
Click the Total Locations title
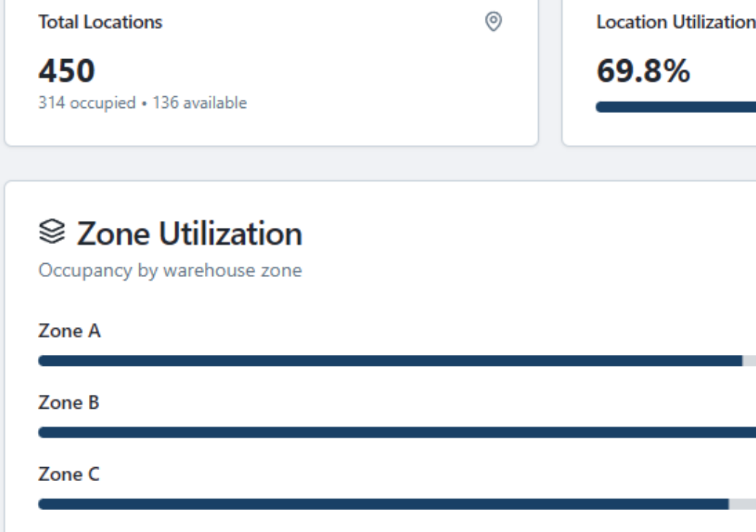tap(100, 23)
